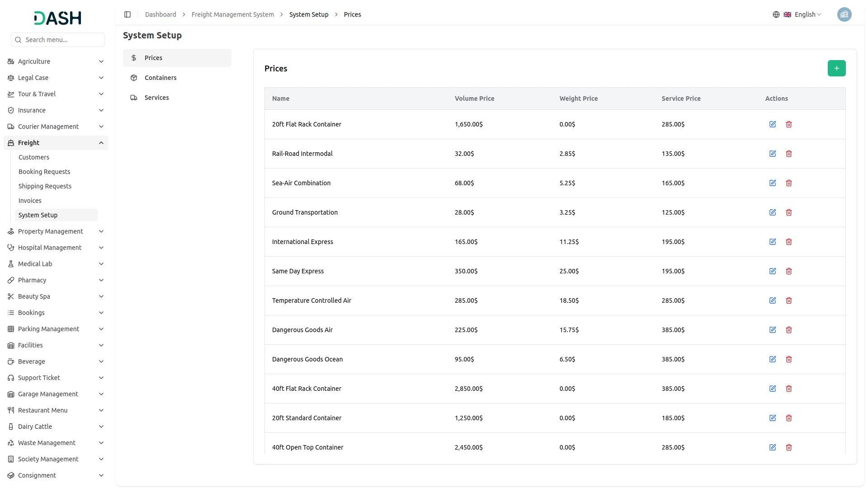Click the sidebar collapse icon near breadcrumb

[x=127, y=14]
